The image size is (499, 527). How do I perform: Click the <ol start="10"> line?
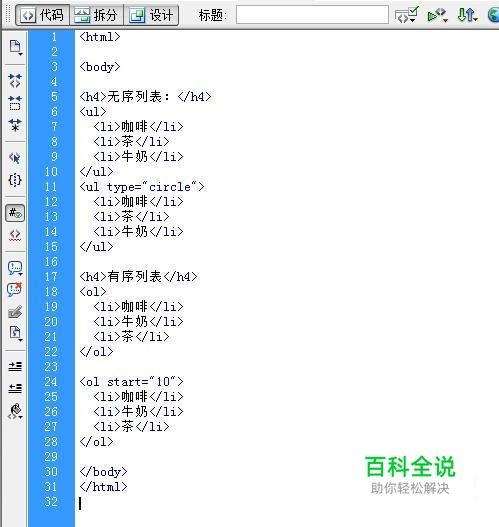pyautogui.click(x=131, y=382)
